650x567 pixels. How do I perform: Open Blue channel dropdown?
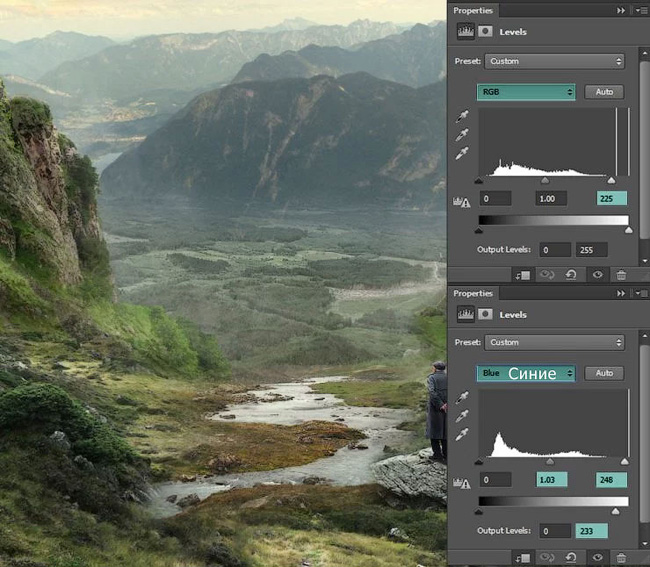526,373
